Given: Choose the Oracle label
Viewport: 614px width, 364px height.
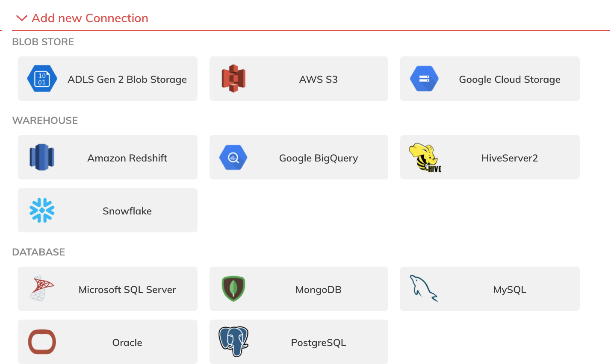Looking at the screenshot, I should (127, 343).
